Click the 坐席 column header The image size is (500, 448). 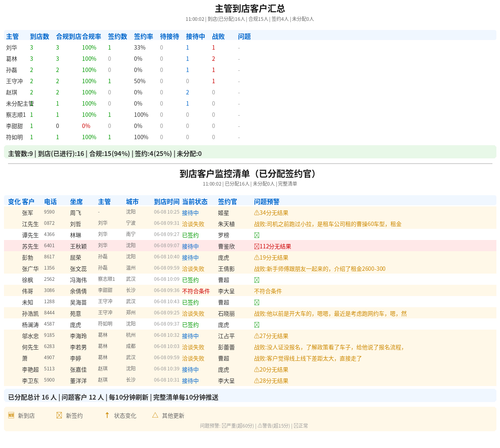tap(76, 202)
